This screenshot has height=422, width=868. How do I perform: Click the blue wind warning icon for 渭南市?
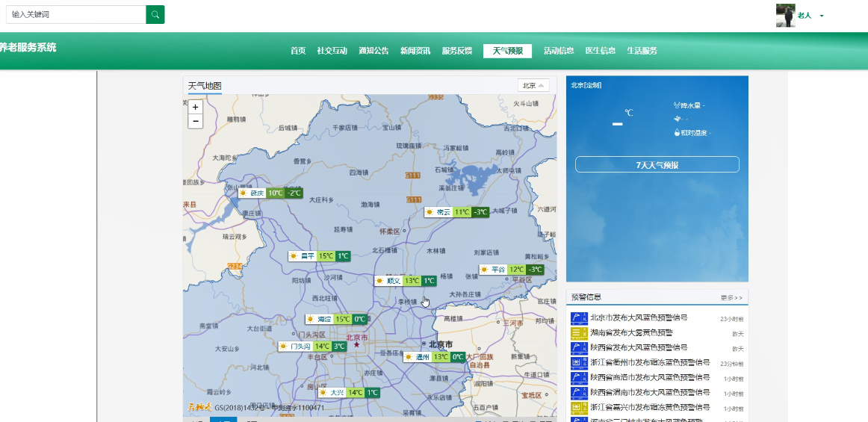pos(578,393)
